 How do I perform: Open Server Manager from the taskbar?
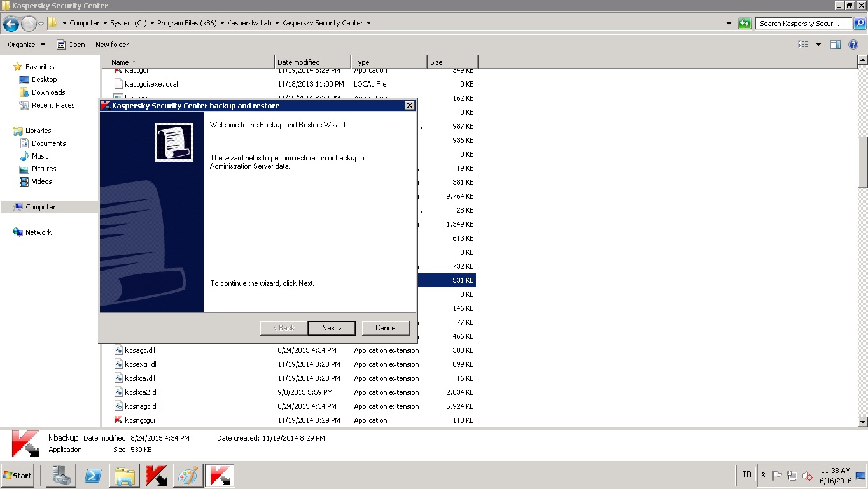pyautogui.click(x=62, y=476)
